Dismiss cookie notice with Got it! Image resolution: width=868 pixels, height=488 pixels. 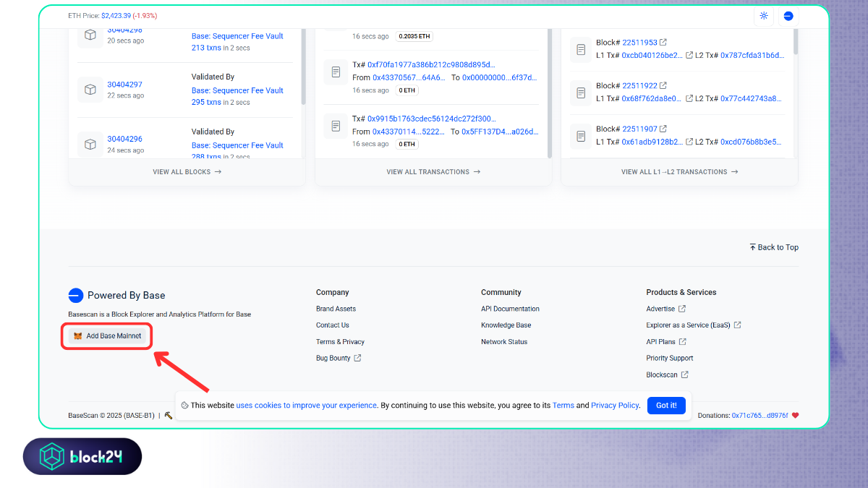coord(666,406)
